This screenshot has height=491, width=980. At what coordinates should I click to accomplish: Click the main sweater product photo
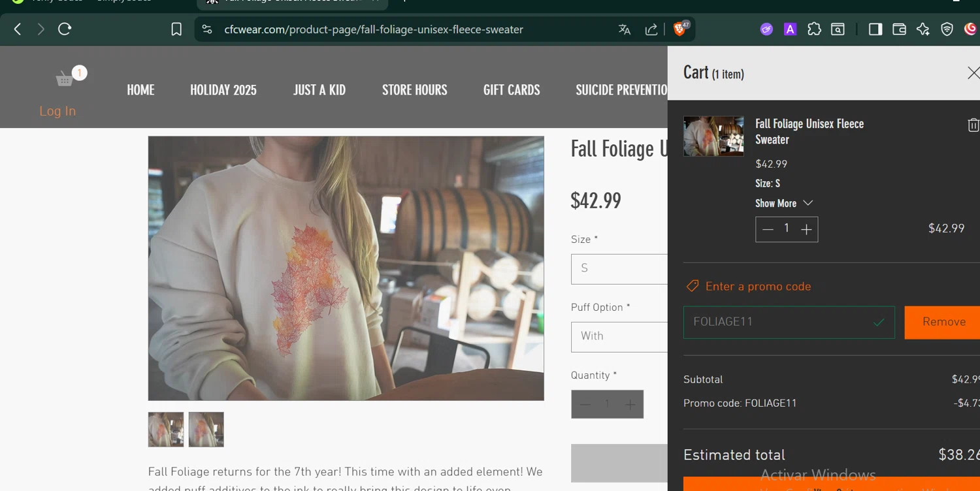pyautogui.click(x=346, y=268)
